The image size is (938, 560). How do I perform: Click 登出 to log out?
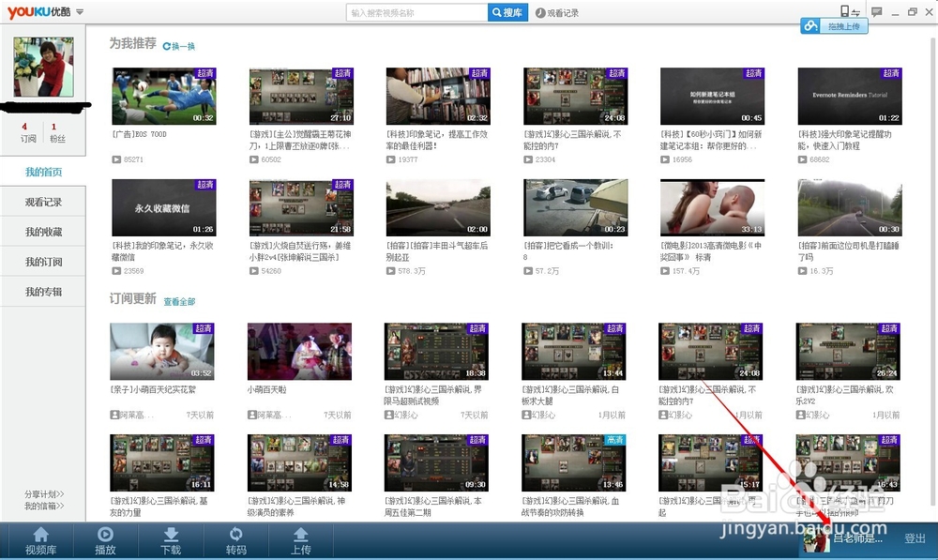[x=915, y=538]
